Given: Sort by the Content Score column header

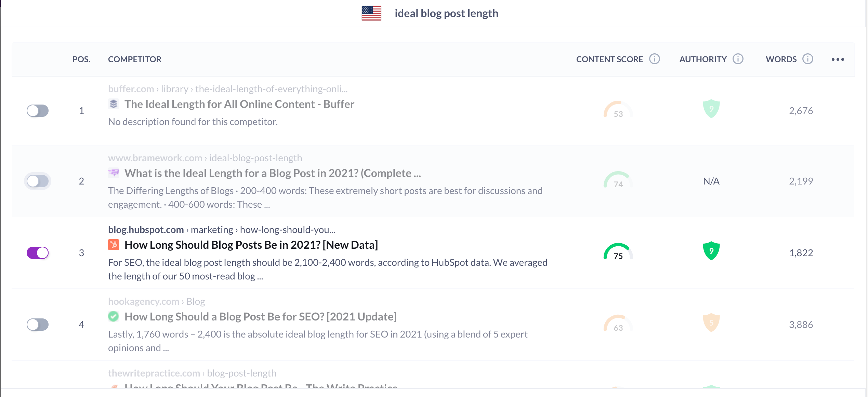Looking at the screenshot, I should [x=609, y=59].
